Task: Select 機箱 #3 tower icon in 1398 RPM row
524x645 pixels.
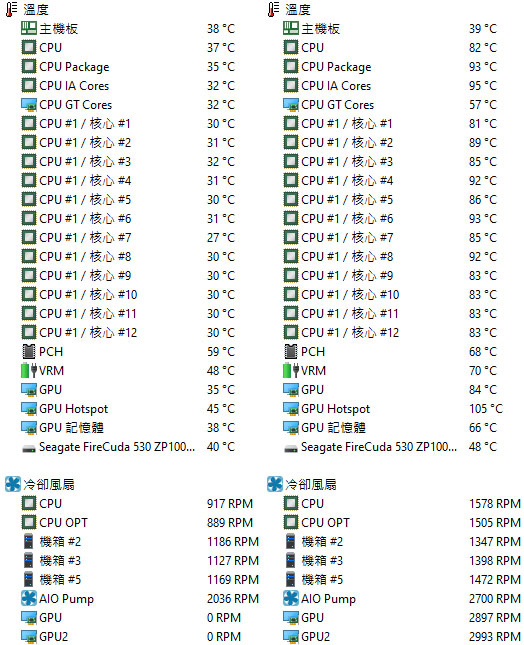Action: 290,560
